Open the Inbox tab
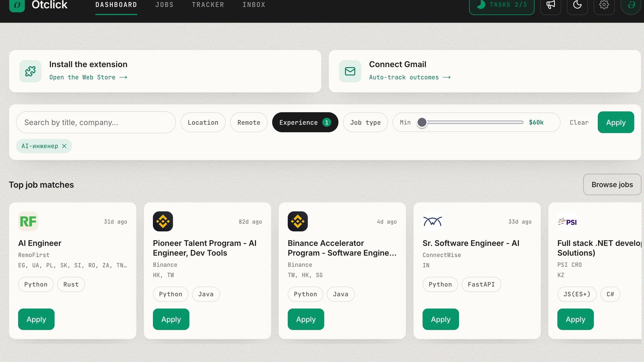 click(254, 5)
